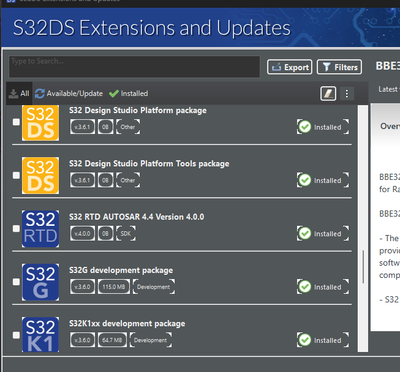
Task: Select S32G development package title
Action: click(121, 270)
